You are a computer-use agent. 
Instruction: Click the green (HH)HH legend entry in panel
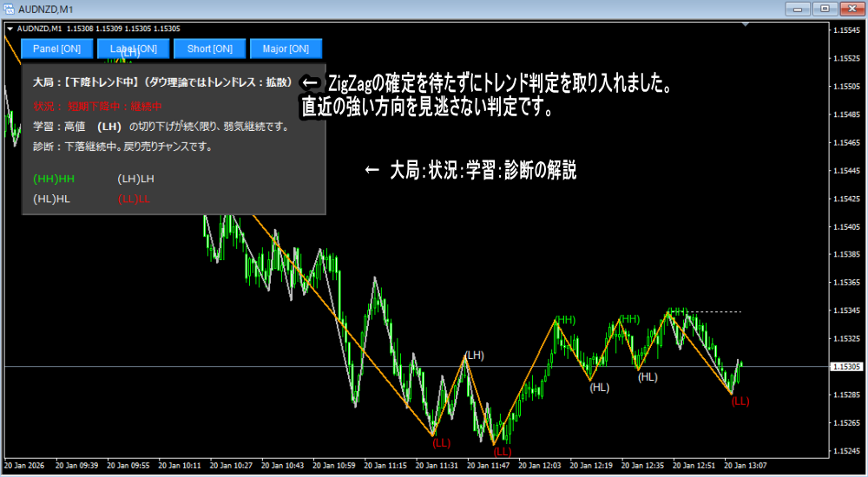pos(54,179)
